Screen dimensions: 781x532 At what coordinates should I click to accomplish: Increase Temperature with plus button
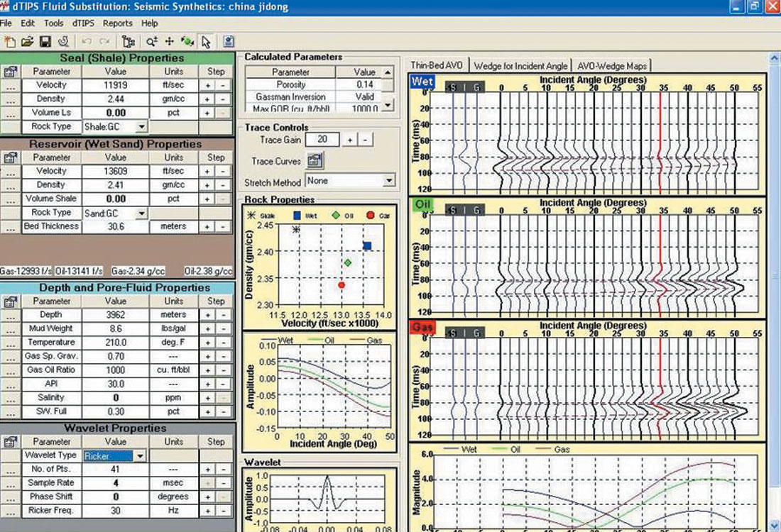(x=208, y=343)
